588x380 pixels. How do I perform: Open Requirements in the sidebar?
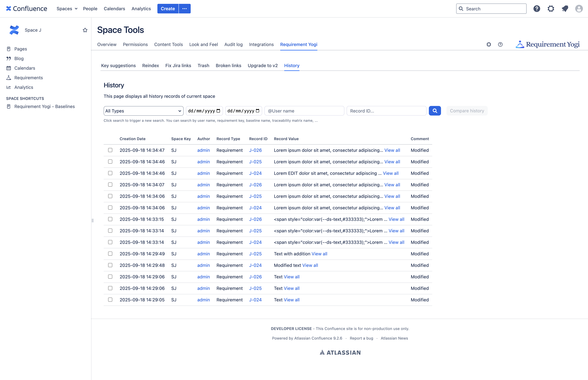28,78
